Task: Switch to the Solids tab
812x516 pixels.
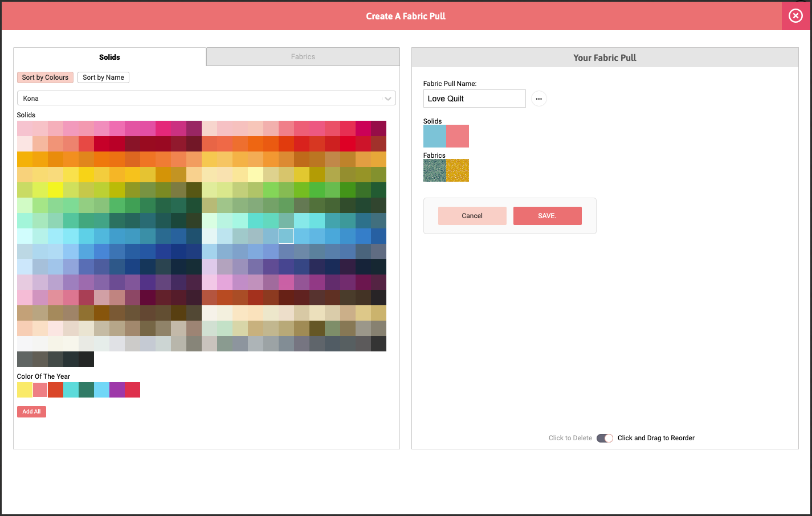Action: (x=109, y=57)
